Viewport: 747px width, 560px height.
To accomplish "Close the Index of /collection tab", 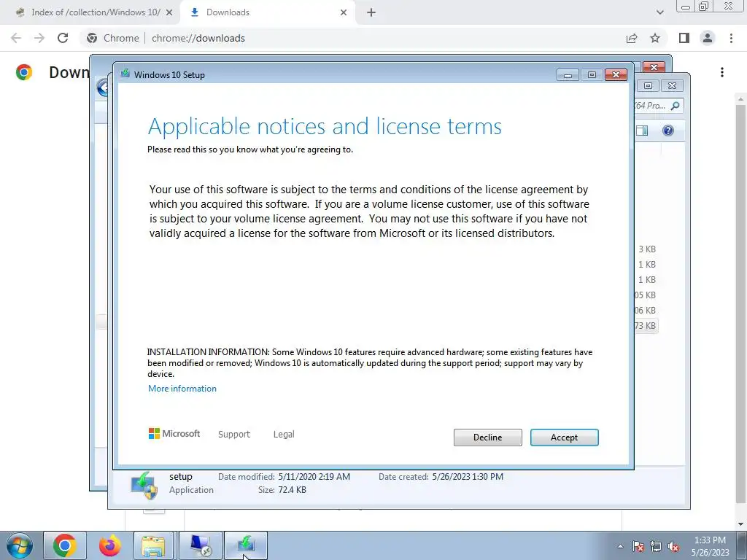I will [169, 12].
